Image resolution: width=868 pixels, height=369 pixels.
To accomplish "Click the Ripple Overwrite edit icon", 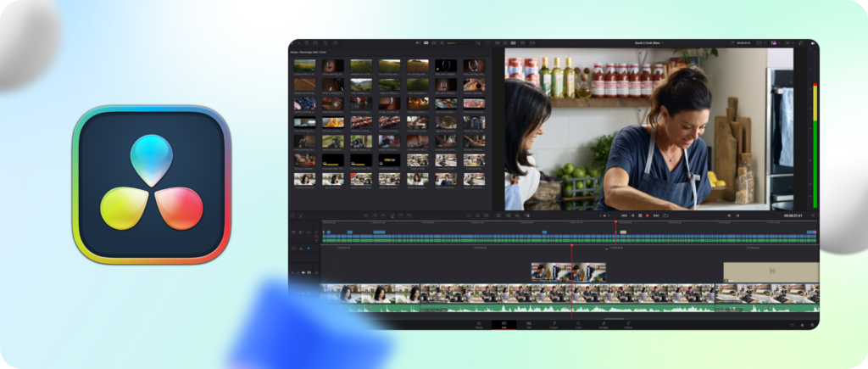I will [x=383, y=215].
